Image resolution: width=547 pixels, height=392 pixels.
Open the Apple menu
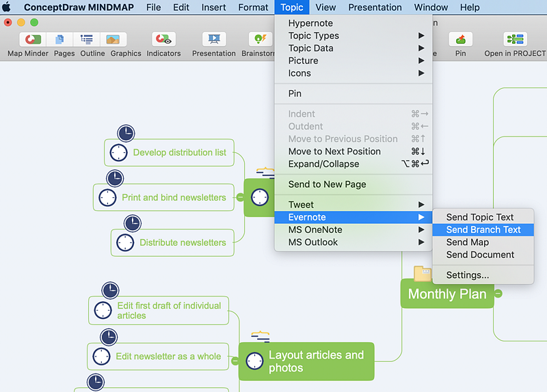point(7,7)
